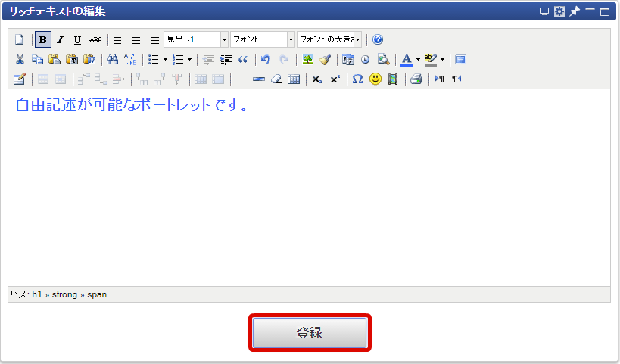
Task: Center-align the text
Action: pyautogui.click(x=136, y=39)
